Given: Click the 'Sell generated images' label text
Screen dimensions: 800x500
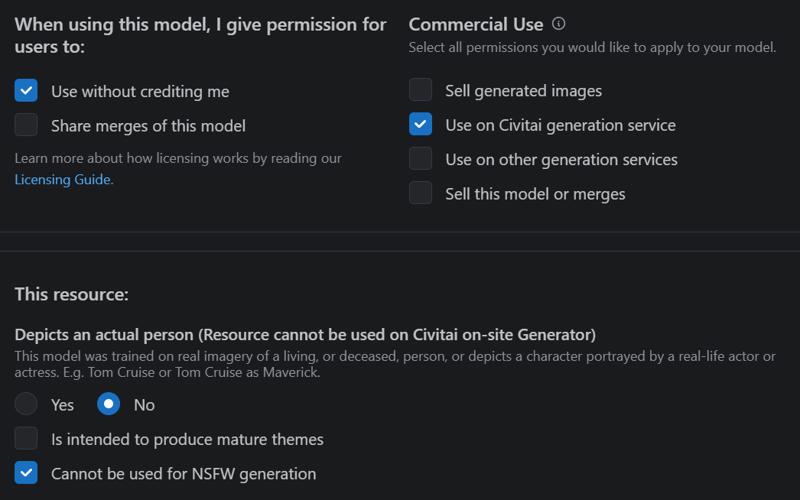Looking at the screenshot, I should pyautogui.click(x=523, y=91).
